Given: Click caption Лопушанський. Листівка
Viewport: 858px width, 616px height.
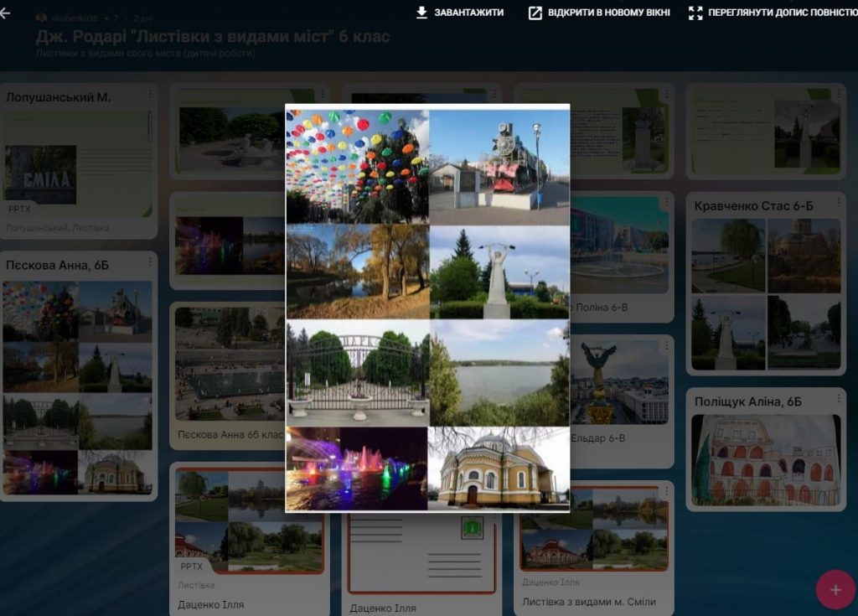Looking at the screenshot, I should 58,227.
